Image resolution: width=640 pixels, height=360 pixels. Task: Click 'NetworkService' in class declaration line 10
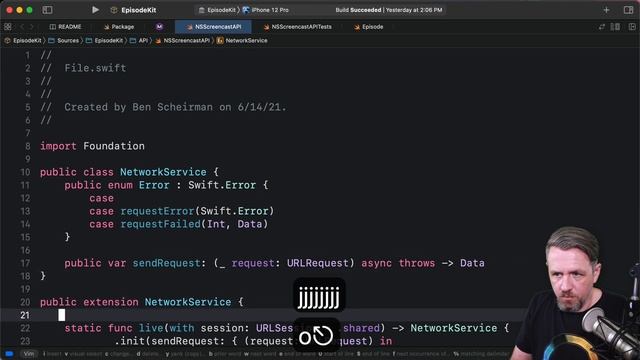(x=163, y=172)
